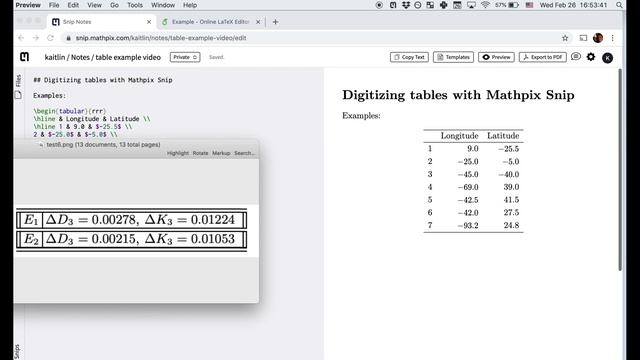Open a new browser tab
The image size is (640, 360).
pyautogui.click(x=276, y=22)
